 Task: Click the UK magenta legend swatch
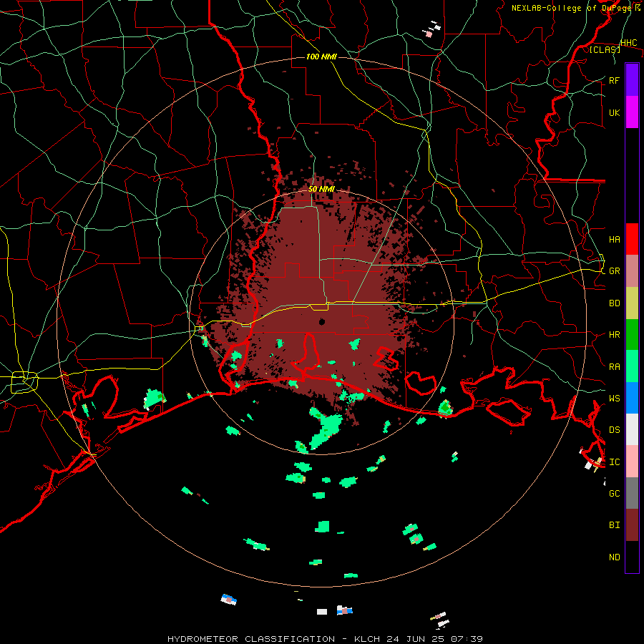point(632,112)
